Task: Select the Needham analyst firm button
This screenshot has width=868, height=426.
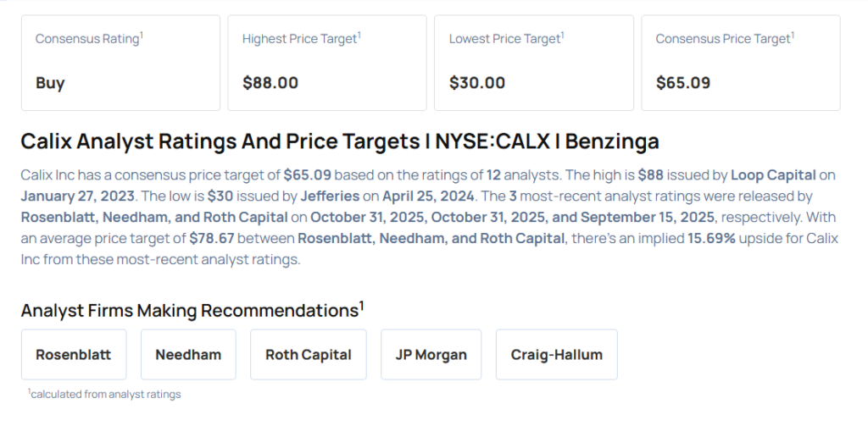Action: point(188,355)
